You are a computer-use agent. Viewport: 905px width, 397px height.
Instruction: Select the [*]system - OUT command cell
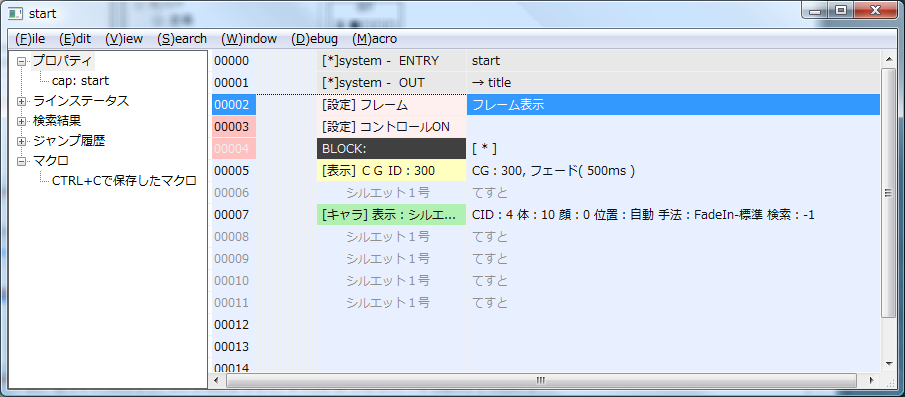click(x=391, y=83)
